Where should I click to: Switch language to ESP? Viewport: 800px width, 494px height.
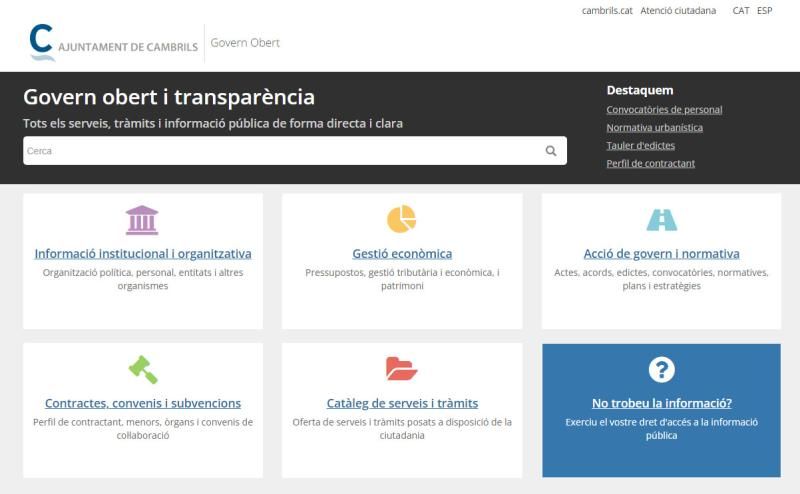click(765, 11)
